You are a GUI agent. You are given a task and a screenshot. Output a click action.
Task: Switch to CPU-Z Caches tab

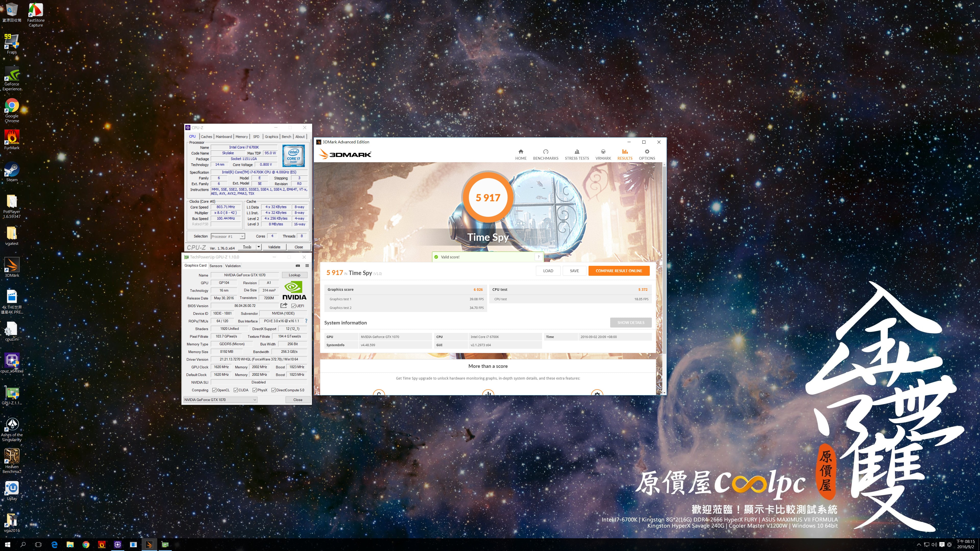[206, 136]
